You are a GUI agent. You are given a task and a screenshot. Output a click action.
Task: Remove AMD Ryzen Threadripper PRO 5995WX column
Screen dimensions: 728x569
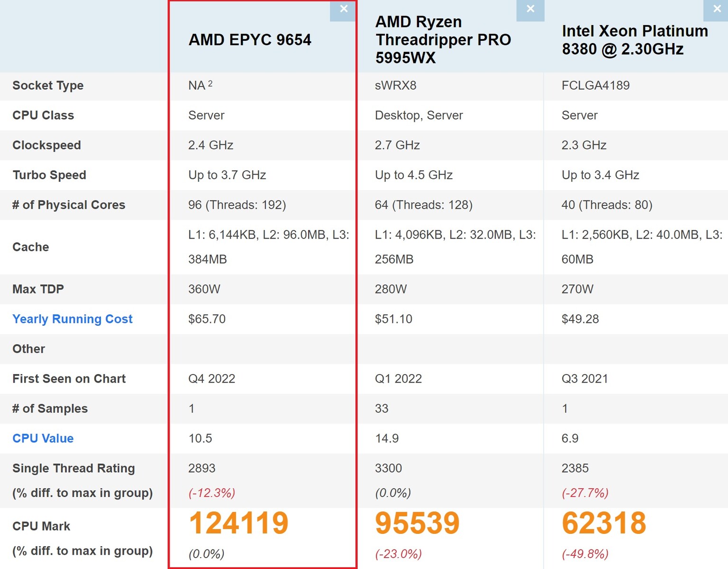point(530,9)
